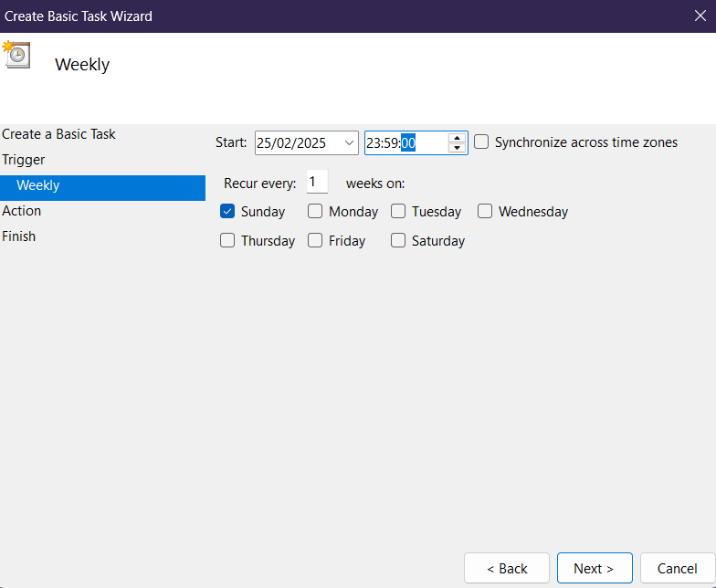The height and width of the screenshot is (588, 716).
Task: Jump to the Action step
Action: (x=22, y=211)
